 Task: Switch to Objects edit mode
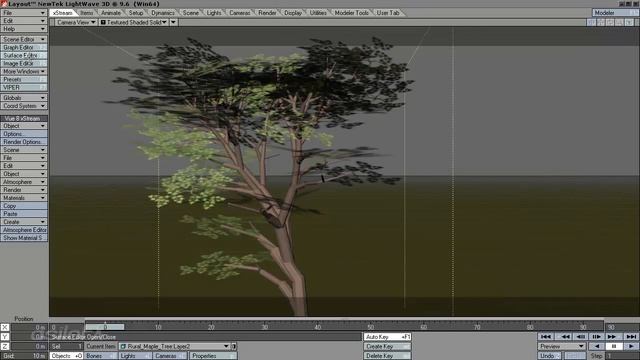coord(67,356)
